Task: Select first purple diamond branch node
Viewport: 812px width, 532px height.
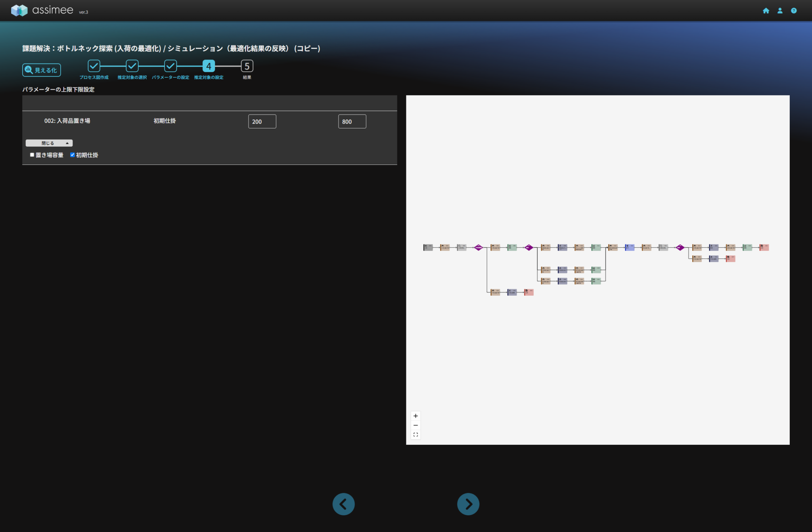Action: coord(479,247)
